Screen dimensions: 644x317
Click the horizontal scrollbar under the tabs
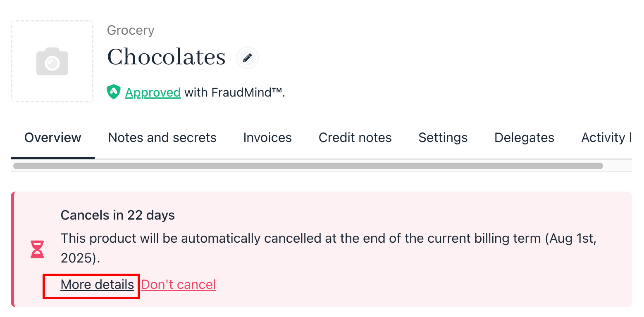point(308,166)
